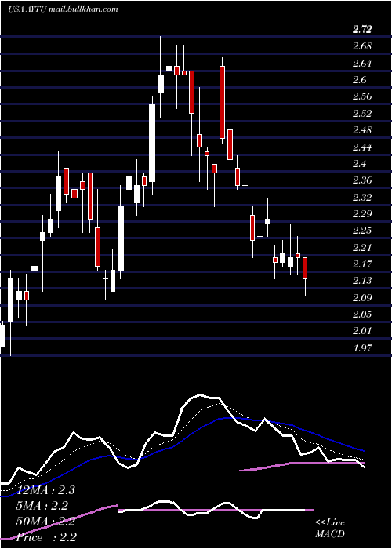This screenshot has width=392, height=549.
Task: Click the 2.25 price axis label
Action: tap(362, 231)
